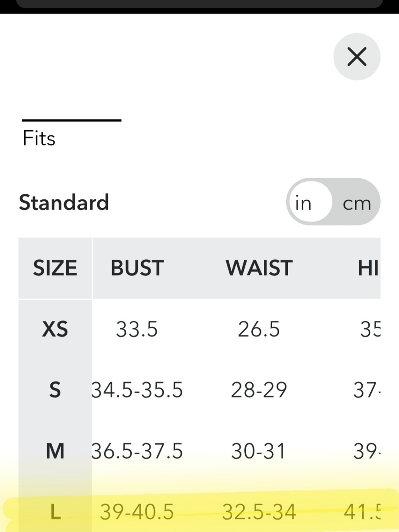Click L waist value 32.5-34
The height and width of the screenshot is (532, 399).
259,512
